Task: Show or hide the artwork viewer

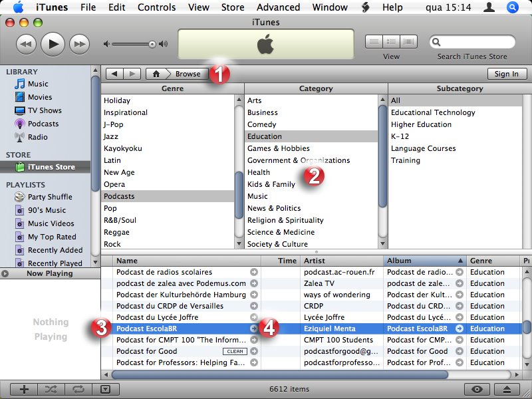Action: pyautogui.click(x=106, y=389)
